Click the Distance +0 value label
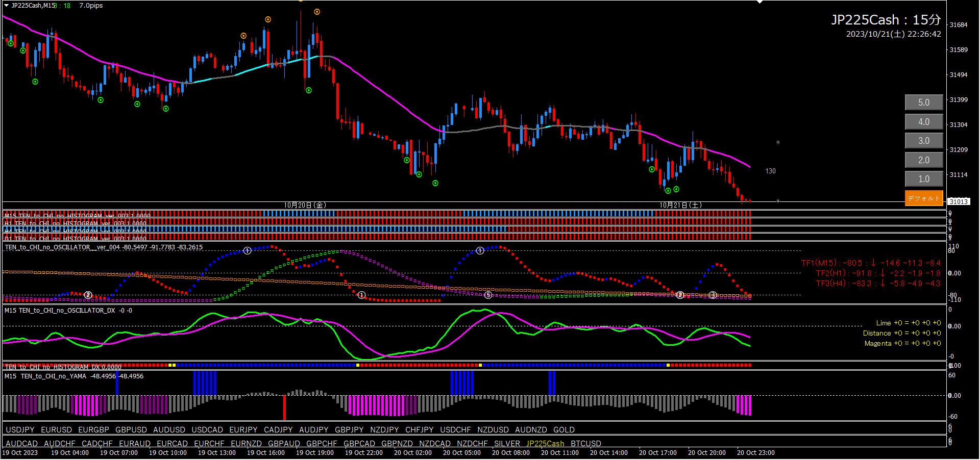This screenshot has width=980, height=460. (x=902, y=333)
